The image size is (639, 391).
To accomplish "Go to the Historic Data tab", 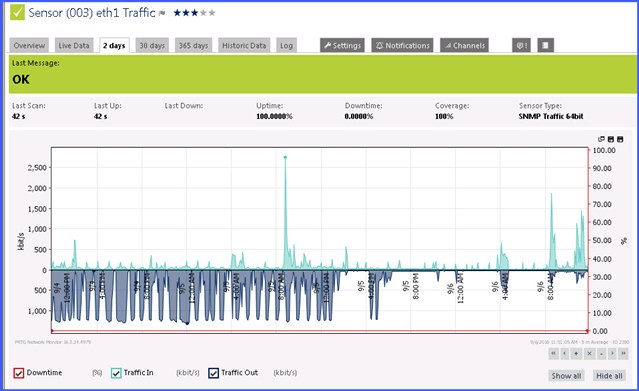I will tap(244, 45).
